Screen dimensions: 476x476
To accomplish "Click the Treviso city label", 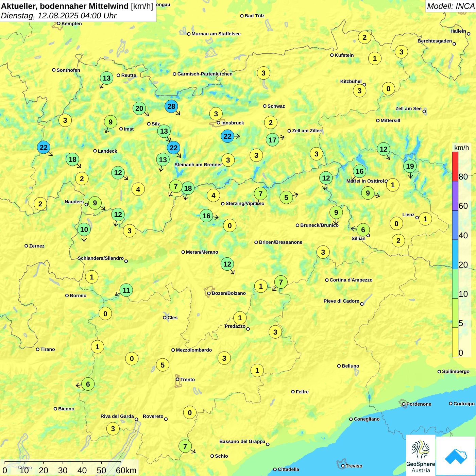I will pyautogui.click(x=354, y=466).
